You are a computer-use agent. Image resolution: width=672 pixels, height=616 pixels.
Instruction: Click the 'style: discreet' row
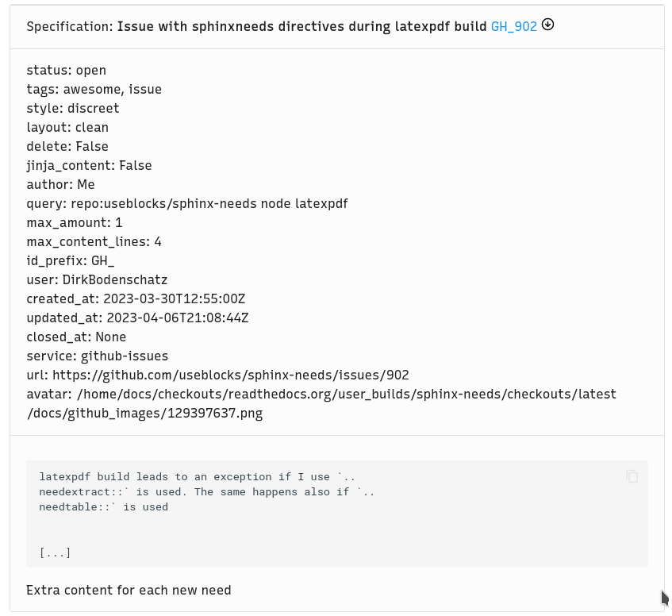click(x=72, y=109)
